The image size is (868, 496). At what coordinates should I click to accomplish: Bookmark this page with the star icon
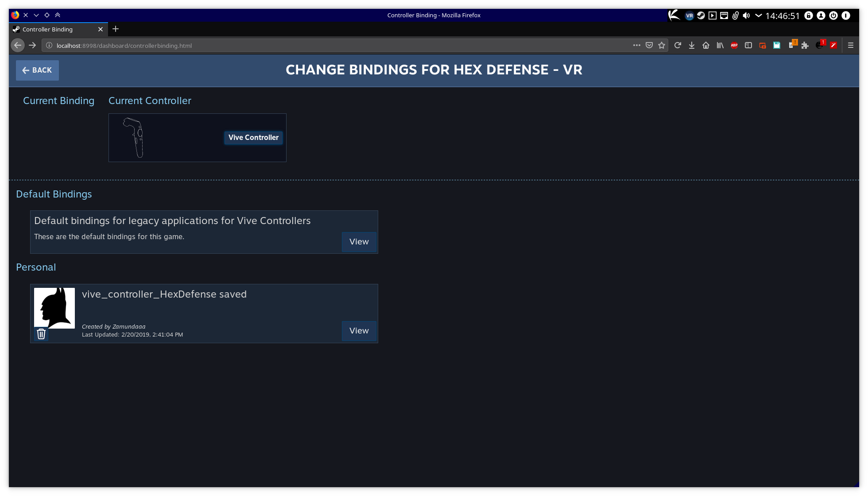click(662, 45)
